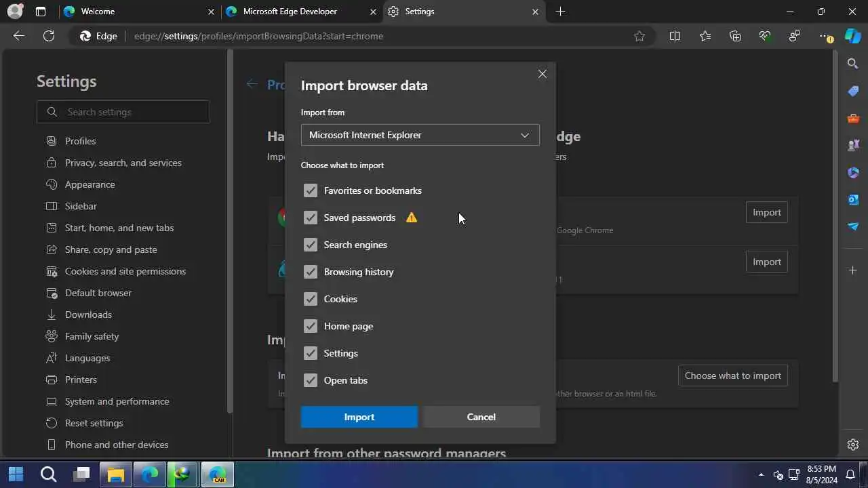Uncheck Open tabs
The image size is (868, 488).
coord(311,380)
